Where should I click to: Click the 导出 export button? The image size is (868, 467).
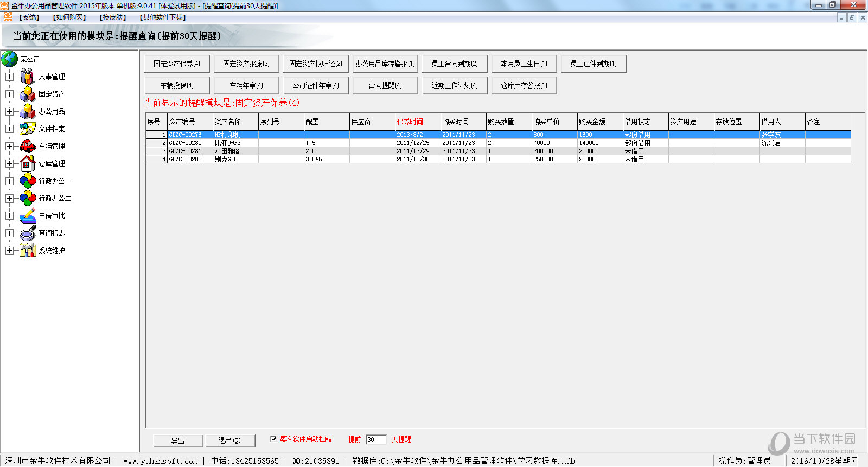pyautogui.click(x=178, y=440)
